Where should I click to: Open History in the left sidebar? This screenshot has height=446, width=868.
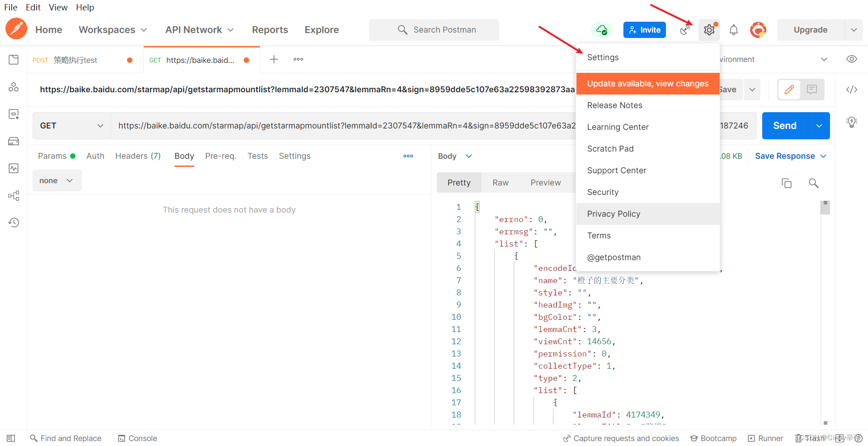[x=14, y=223]
